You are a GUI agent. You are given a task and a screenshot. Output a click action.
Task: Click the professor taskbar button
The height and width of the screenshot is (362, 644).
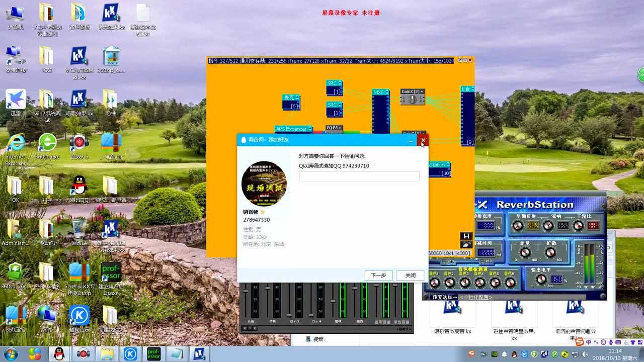tap(153, 354)
